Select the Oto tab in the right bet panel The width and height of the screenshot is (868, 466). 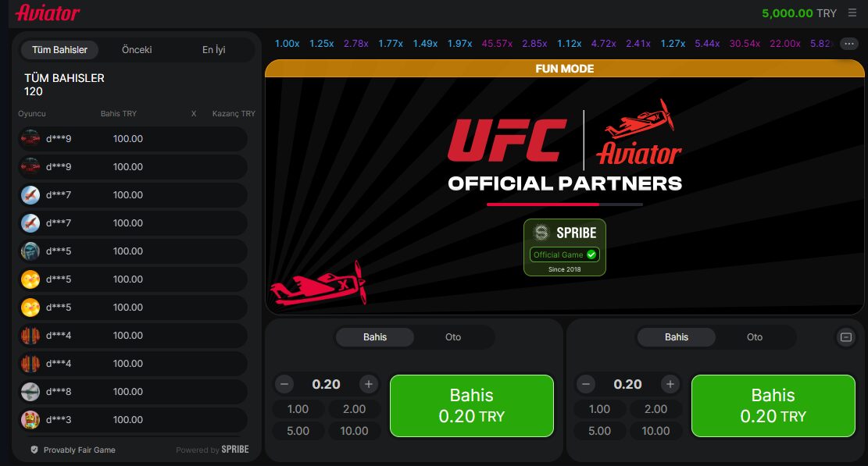(755, 337)
